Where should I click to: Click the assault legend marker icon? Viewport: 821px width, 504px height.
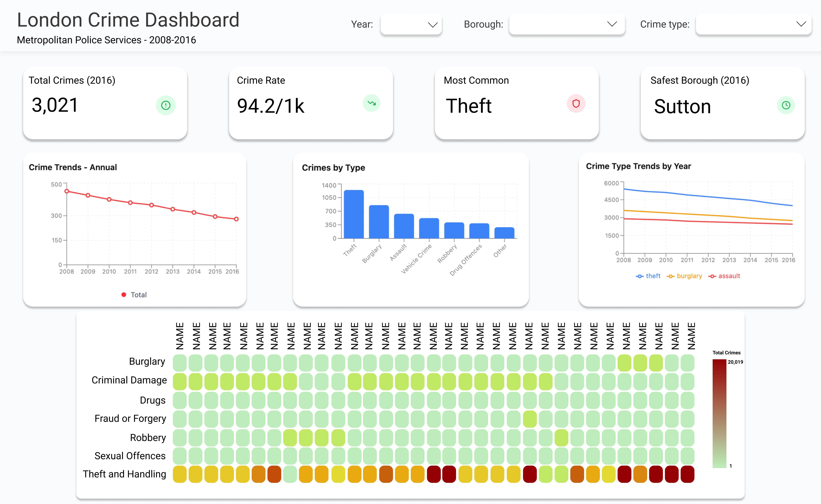click(712, 276)
